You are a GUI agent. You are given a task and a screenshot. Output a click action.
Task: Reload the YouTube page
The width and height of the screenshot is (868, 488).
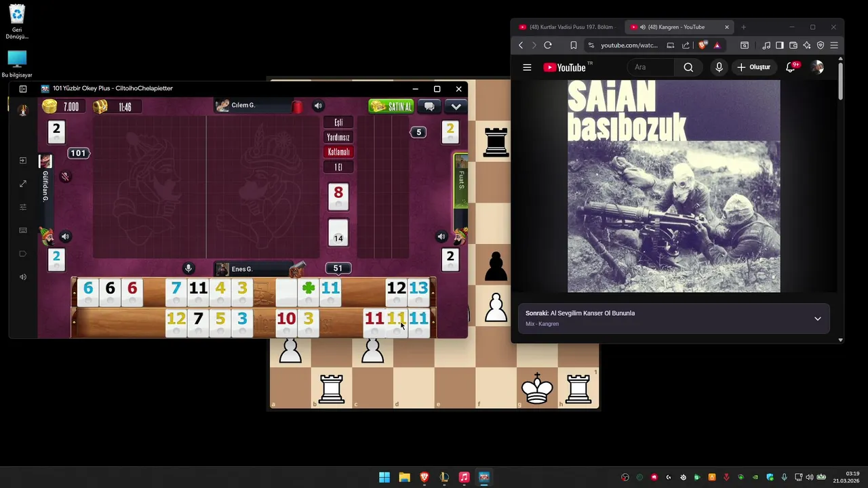[x=548, y=45]
